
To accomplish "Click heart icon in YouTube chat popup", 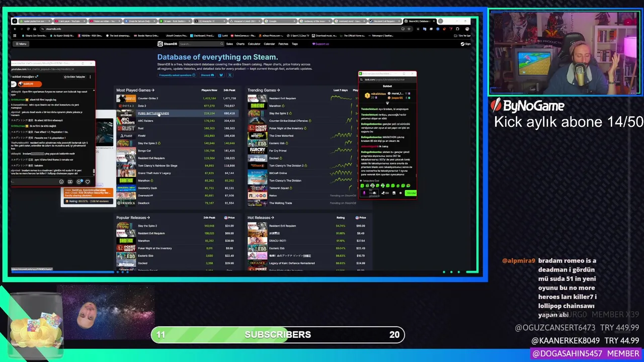I will tap(88, 182).
